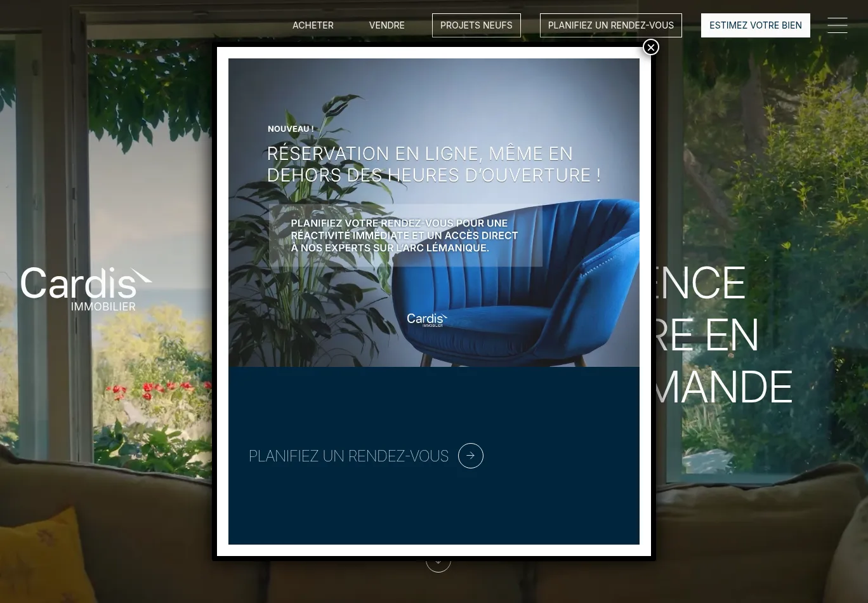Open the hamburger navigation menu

click(838, 25)
